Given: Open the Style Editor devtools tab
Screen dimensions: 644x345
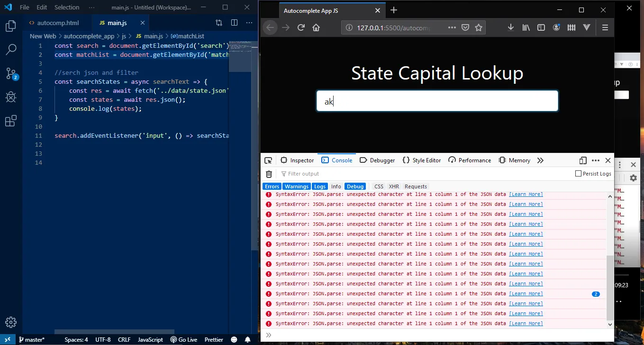Looking at the screenshot, I should pyautogui.click(x=422, y=160).
